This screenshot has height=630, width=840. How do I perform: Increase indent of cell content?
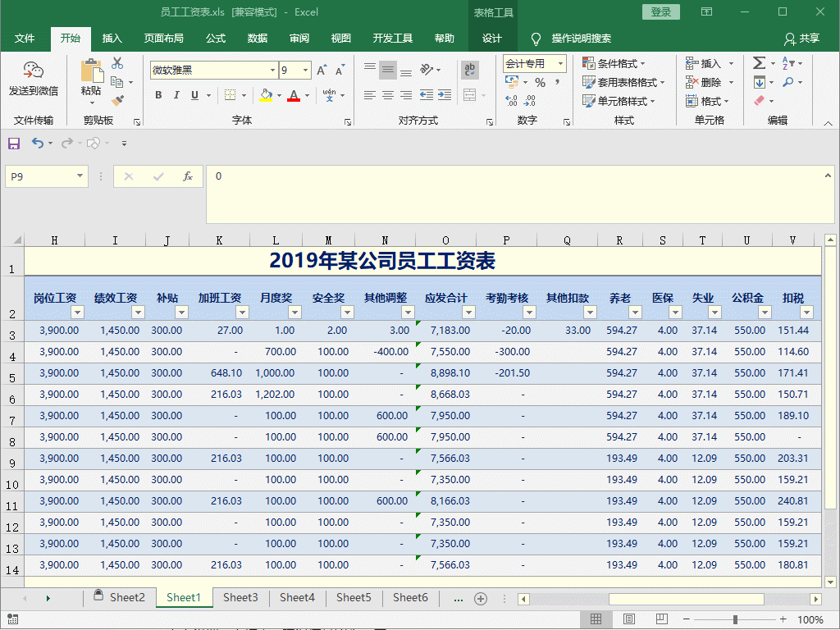pyautogui.click(x=445, y=95)
